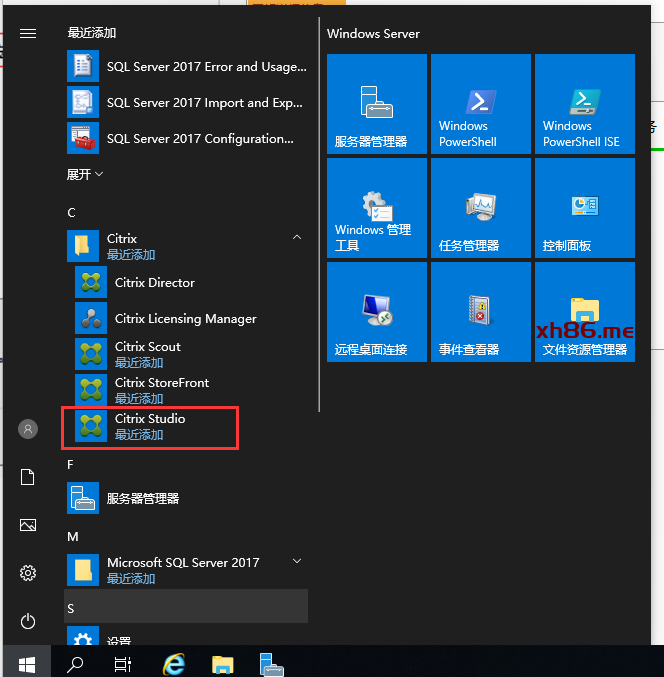Open the 文件资源管理器 tile
Image resolution: width=664 pixels, height=677 pixels.
point(585,312)
